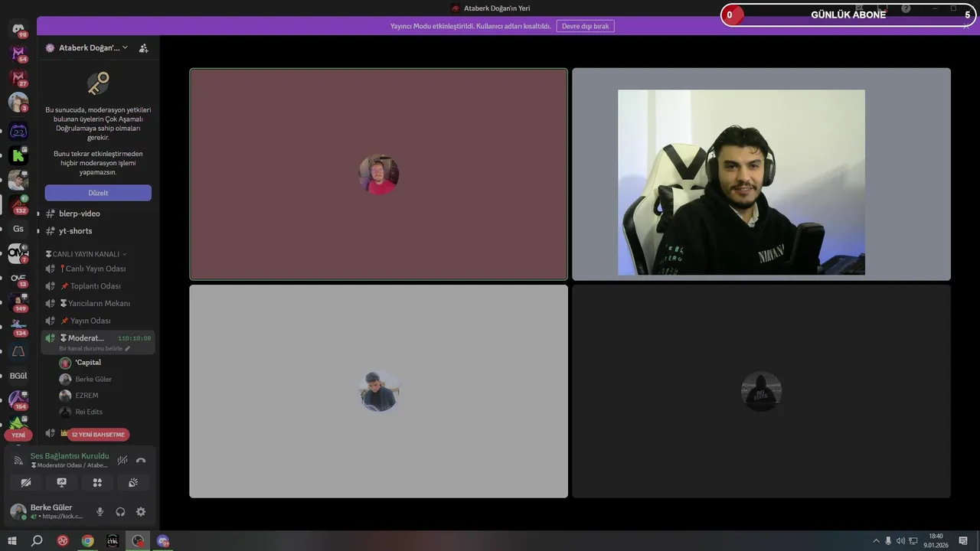This screenshot has height=551, width=980.
Task: Edit channel status pencil icon
Action: (x=128, y=349)
